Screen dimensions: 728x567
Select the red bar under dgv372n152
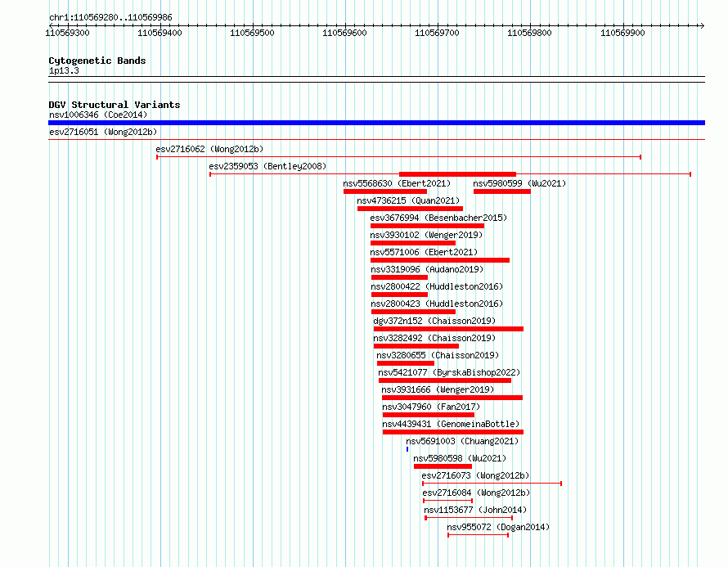(x=448, y=329)
